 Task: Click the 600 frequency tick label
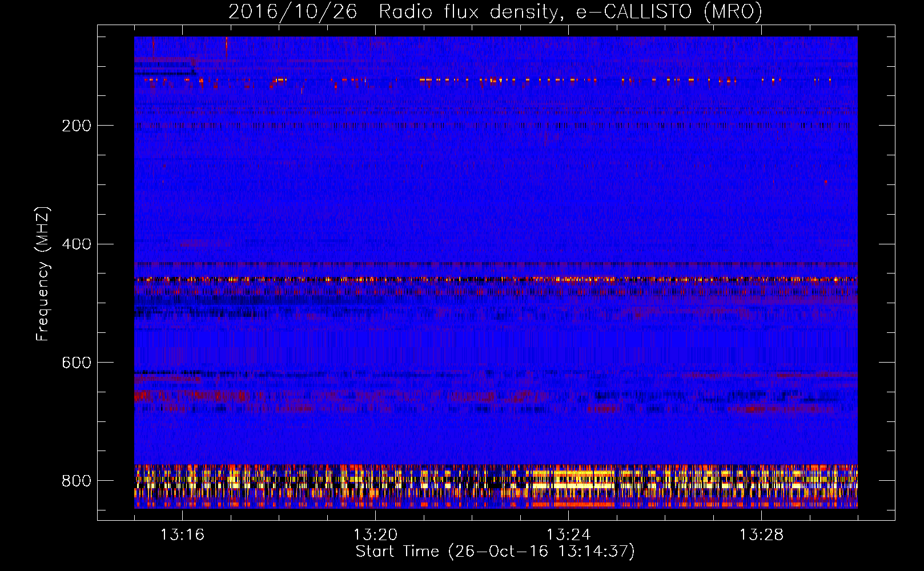point(77,363)
